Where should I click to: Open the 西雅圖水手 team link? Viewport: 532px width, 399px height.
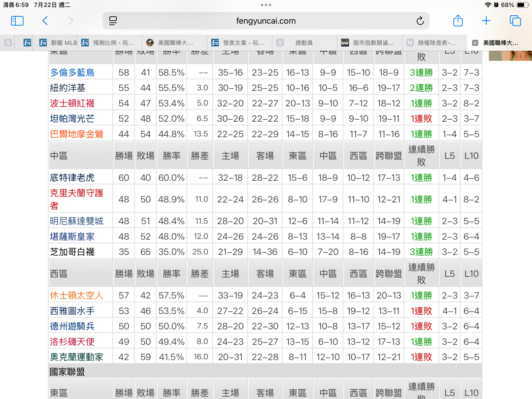point(72,311)
